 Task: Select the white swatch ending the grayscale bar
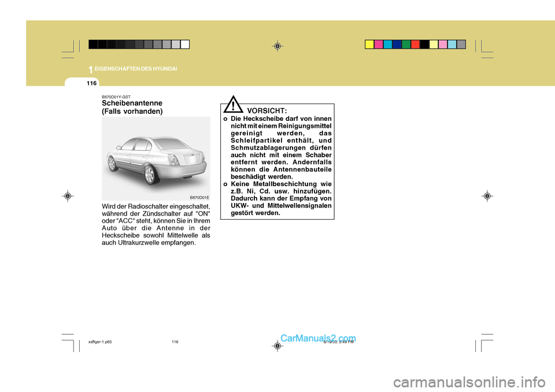tap(185, 45)
